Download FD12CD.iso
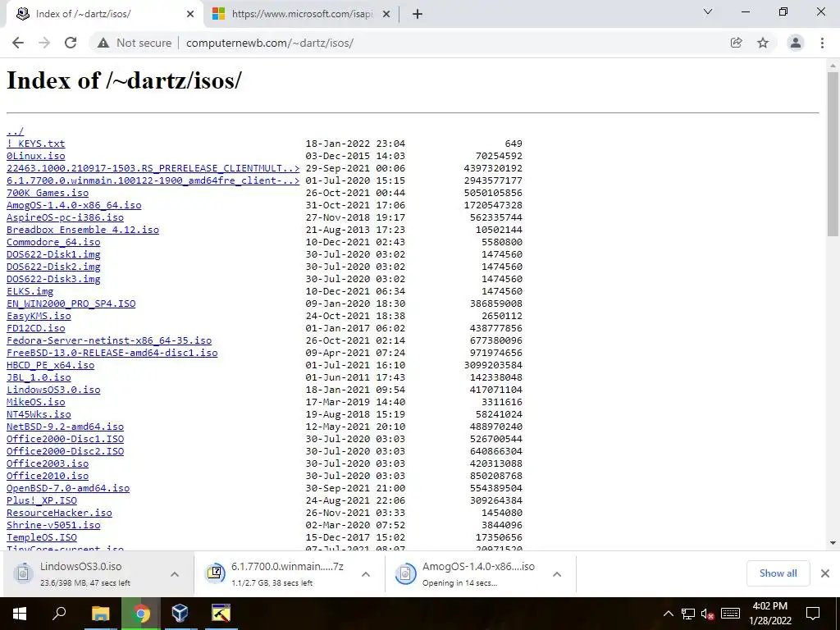This screenshot has width=840, height=630. tap(35, 328)
